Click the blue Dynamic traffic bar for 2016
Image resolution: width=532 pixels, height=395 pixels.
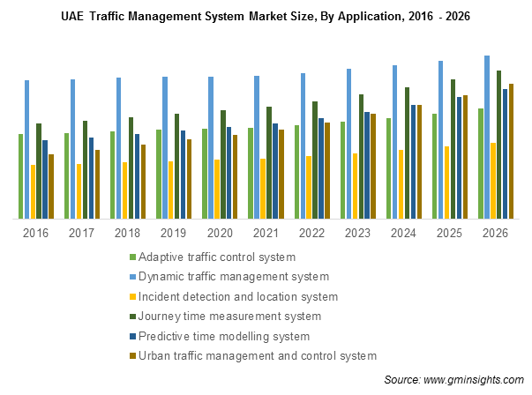coord(27,149)
